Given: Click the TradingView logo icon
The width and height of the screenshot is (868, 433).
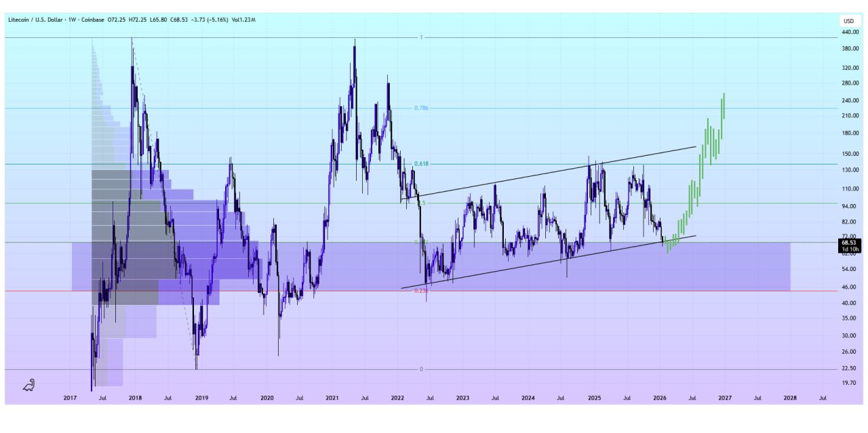Looking at the screenshot, I should (28, 386).
